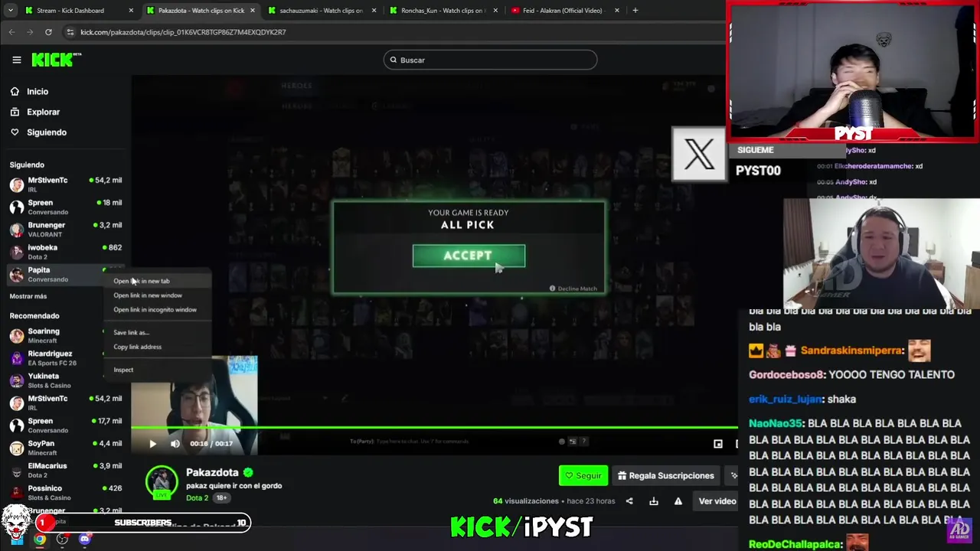Enter theater mode for the clip

click(x=718, y=444)
